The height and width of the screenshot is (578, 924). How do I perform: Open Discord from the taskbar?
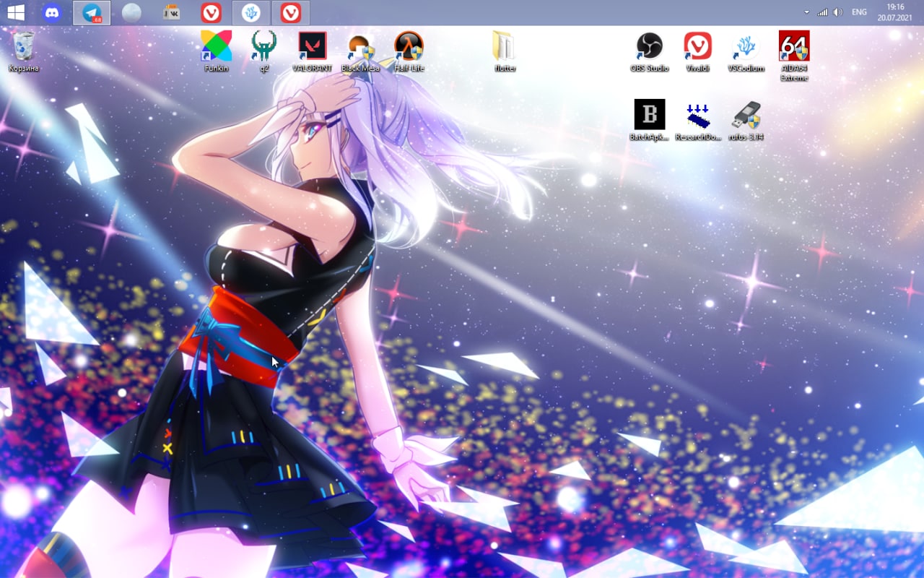click(x=52, y=12)
